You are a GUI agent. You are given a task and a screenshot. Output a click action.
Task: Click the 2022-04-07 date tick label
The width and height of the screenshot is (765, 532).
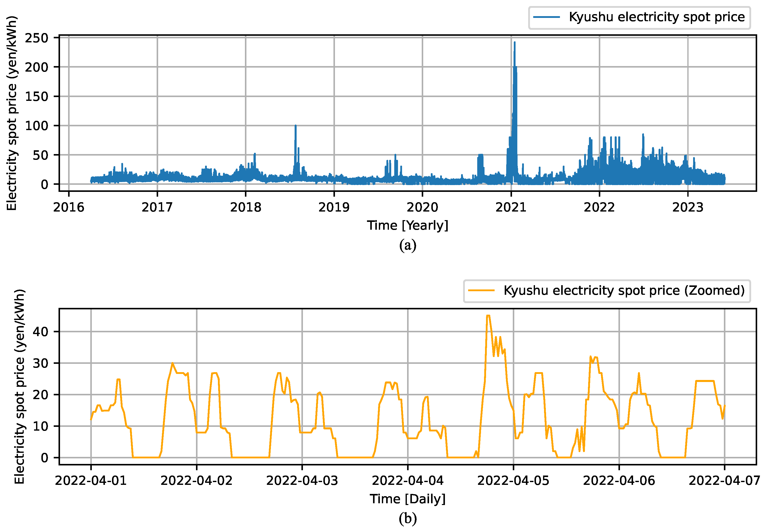coord(724,481)
